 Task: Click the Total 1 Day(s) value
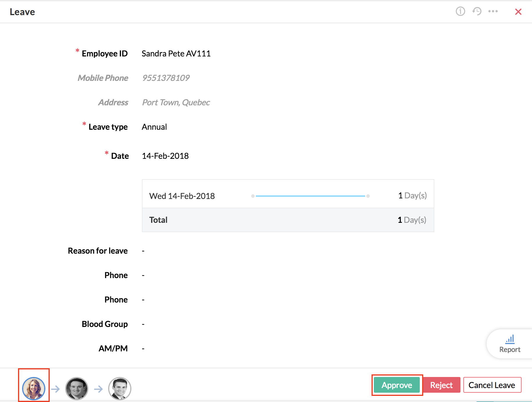coord(412,220)
